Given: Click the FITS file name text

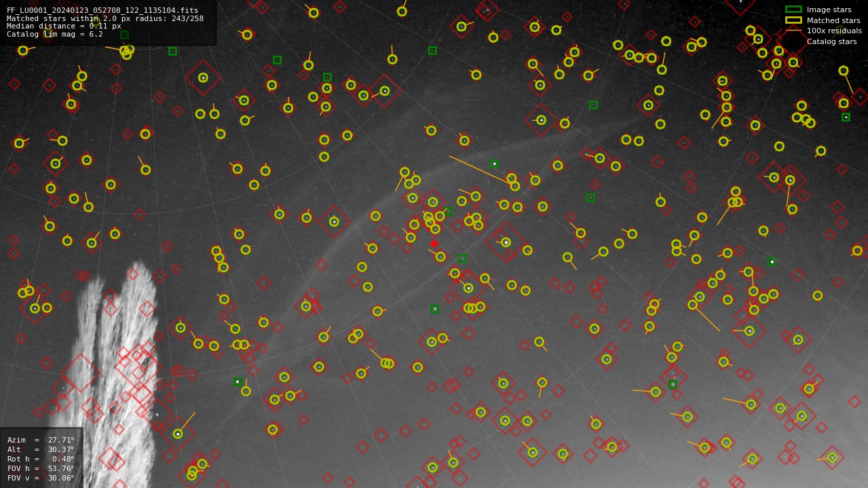Looking at the screenshot, I should [x=102, y=11].
